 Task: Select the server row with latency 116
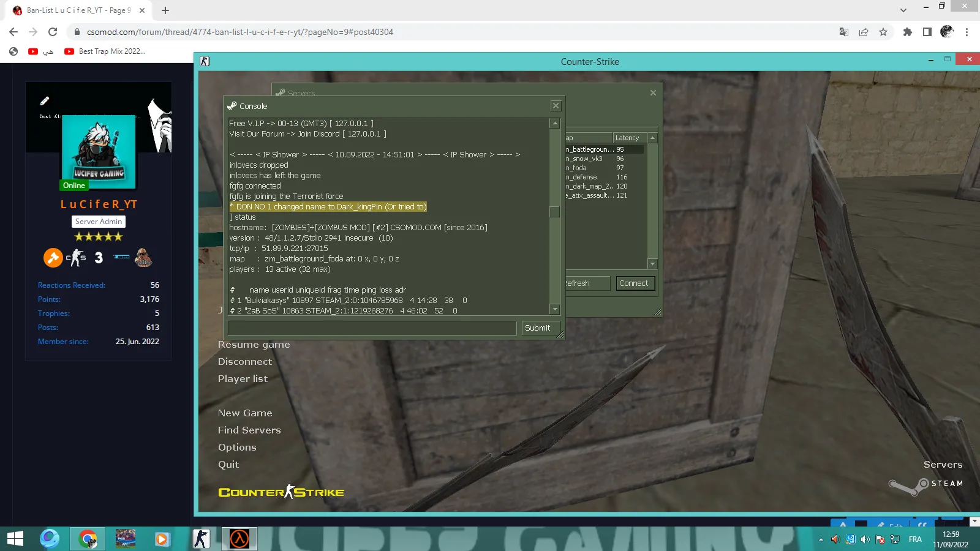[604, 177]
